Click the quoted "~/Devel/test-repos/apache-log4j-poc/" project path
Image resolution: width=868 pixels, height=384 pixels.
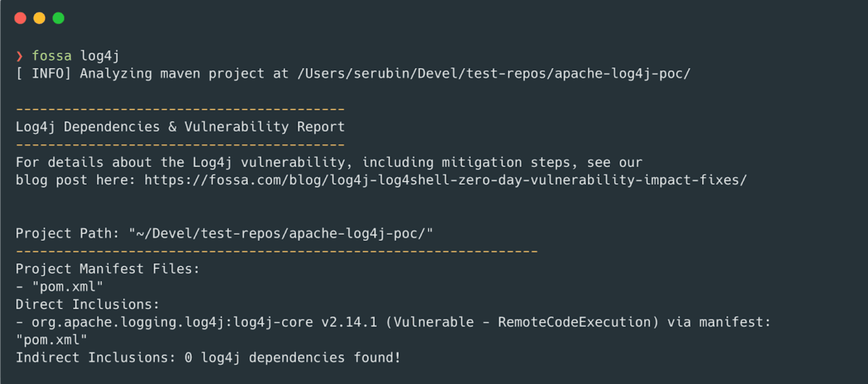[281, 233]
